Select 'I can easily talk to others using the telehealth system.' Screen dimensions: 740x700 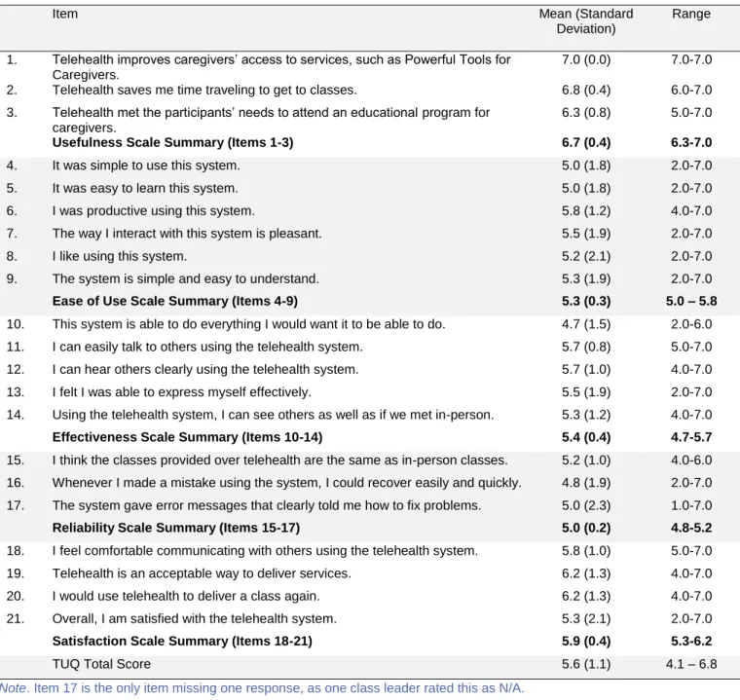(x=207, y=347)
